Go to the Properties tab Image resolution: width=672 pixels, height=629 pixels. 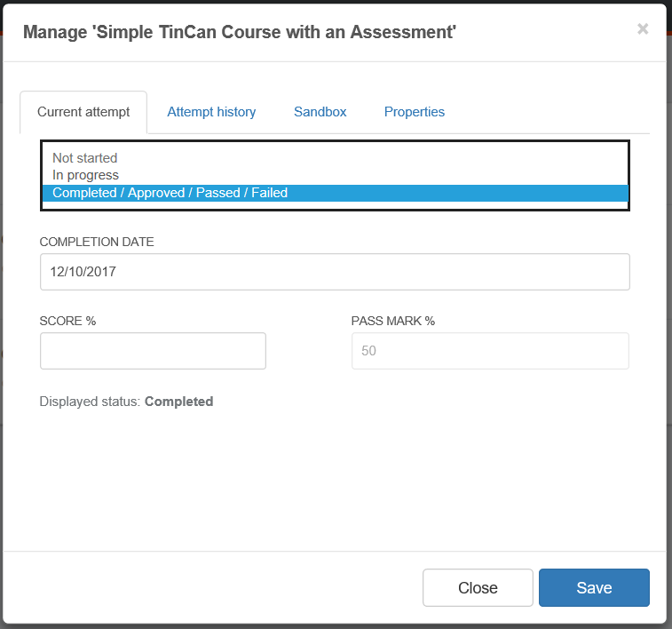(414, 112)
